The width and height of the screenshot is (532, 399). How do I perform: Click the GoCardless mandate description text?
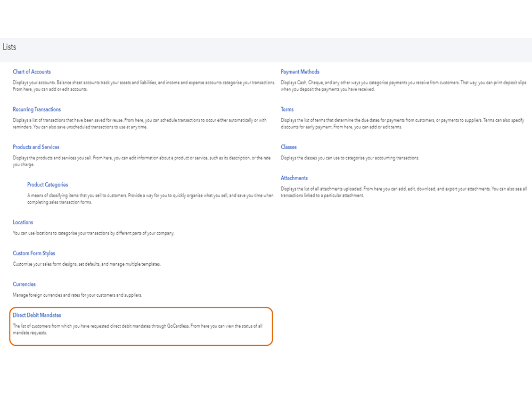pos(137,329)
